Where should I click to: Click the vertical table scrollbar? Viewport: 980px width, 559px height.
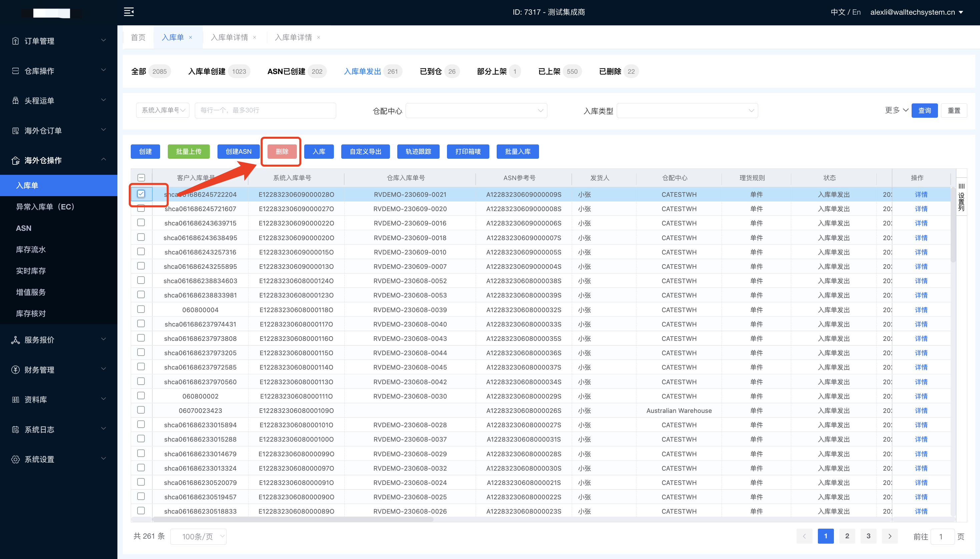(x=953, y=224)
